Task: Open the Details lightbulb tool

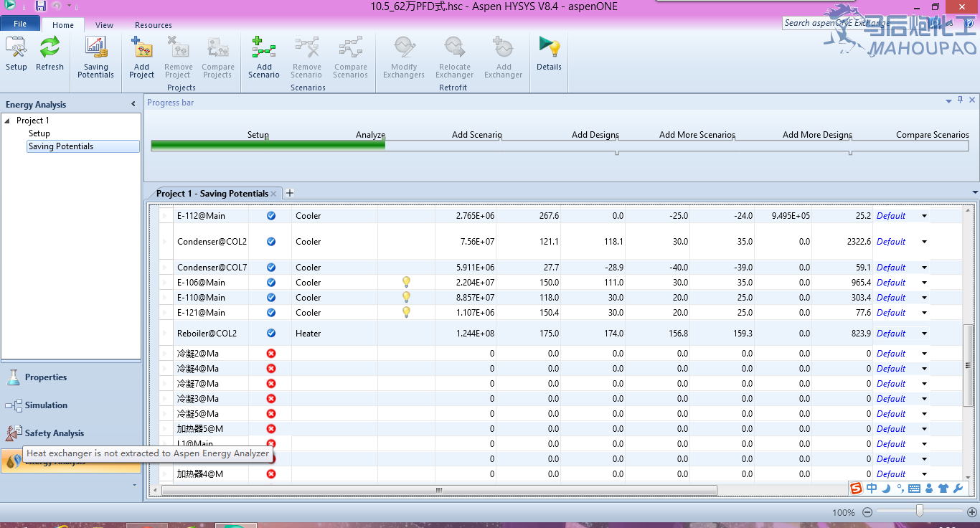Action: 549,54
